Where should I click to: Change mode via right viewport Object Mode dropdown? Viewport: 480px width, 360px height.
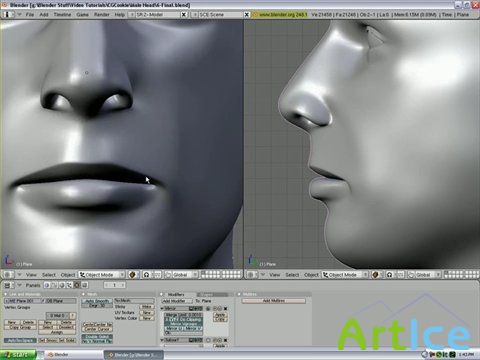click(345, 275)
